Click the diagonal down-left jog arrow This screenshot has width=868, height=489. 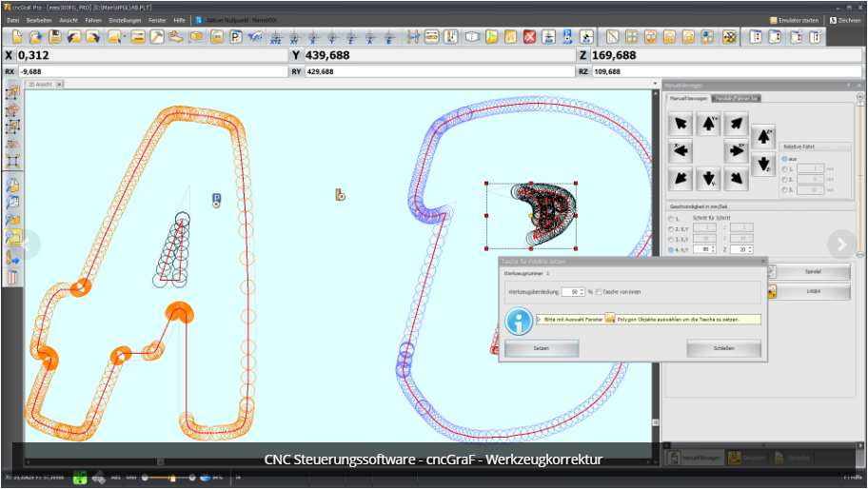[681, 178]
